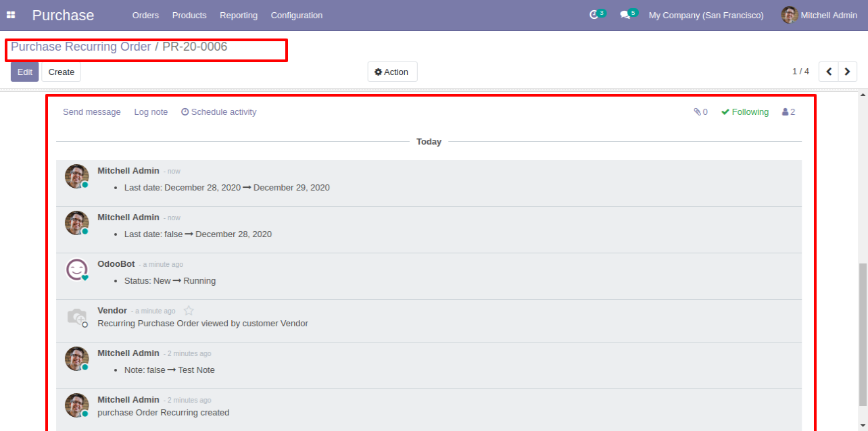Open the Action dropdown
This screenshot has width=868, height=431.
tap(392, 72)
